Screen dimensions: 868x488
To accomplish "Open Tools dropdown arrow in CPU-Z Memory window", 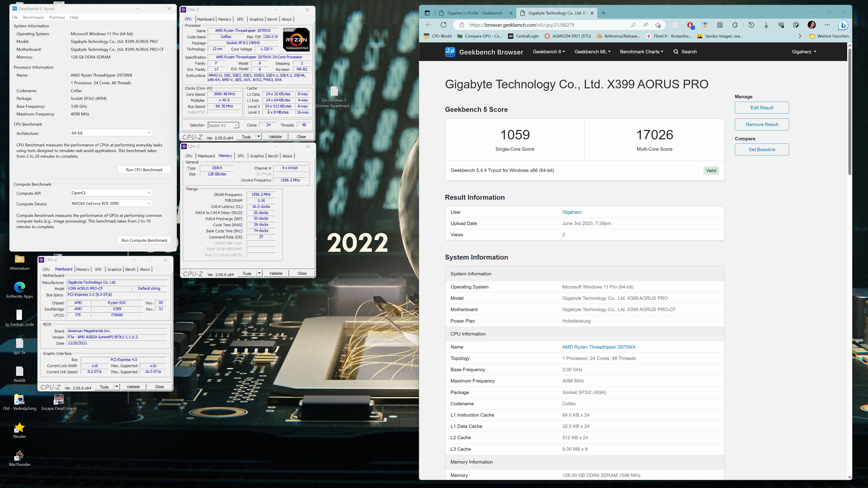I will pyautogui.click(x=259, y=273).
